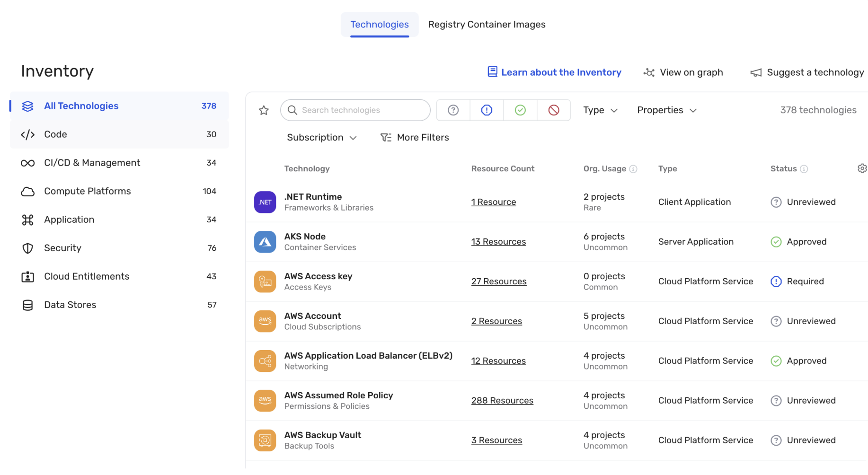Filter by Unreviewed status question-mark icon
This screenshot has width=868, height=475.
pyautogui.click(x=453, y=110)
